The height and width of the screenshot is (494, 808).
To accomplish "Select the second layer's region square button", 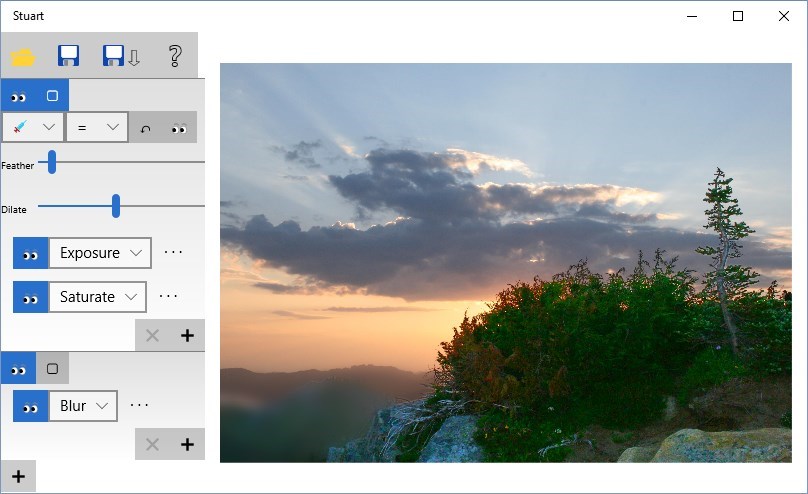I will tap(52, 368).
